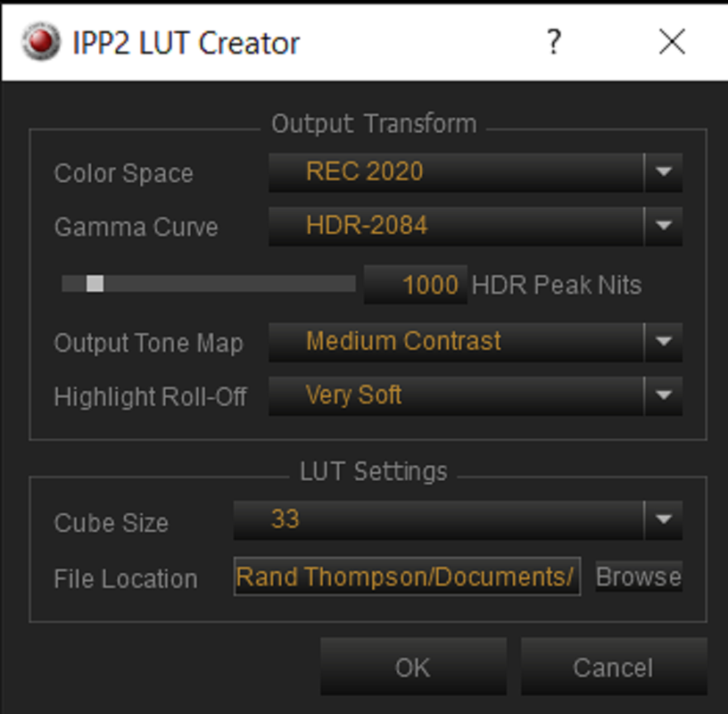This screenshot has width=728, height=714.
Task: Click the arrow beside Medium Contrast
Action: click(x=664, y=342)
